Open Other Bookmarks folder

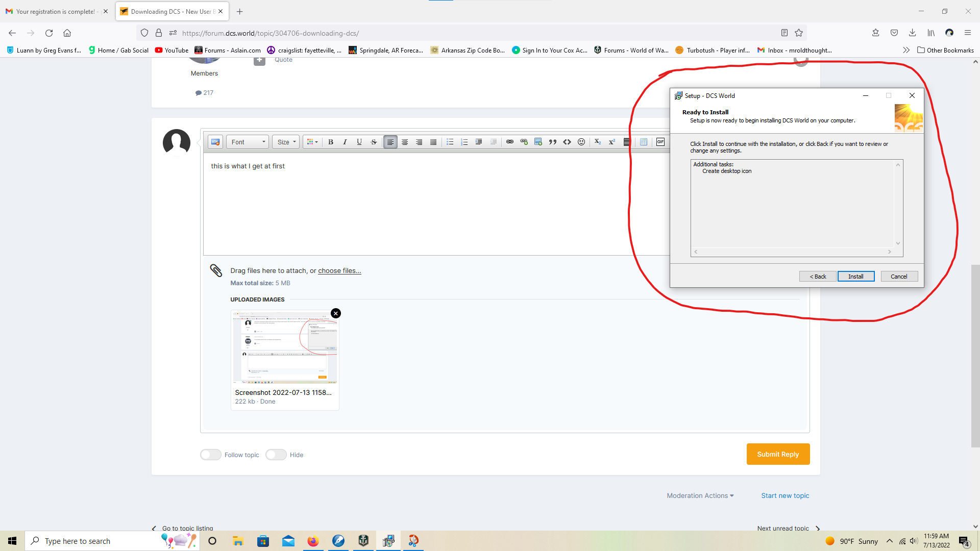coord(945,50)
